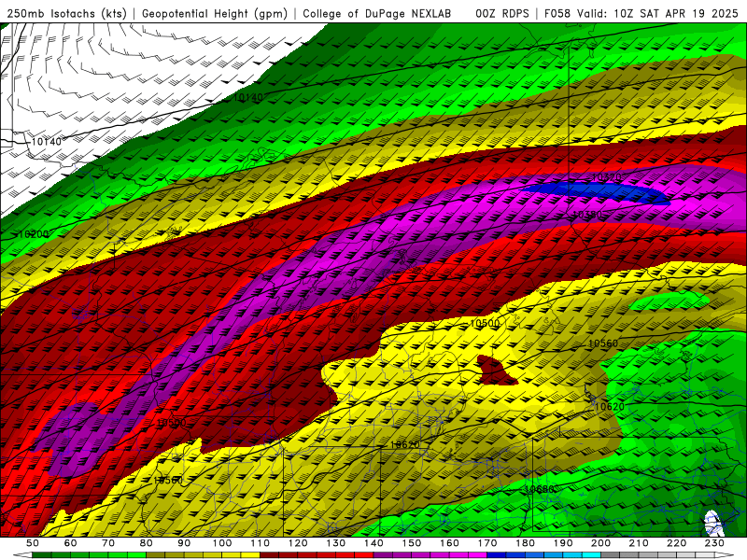Click 'College of DuPage NEXLAB' header text
747x560 pixels.
pyautogui.click(x=377, y=13)
